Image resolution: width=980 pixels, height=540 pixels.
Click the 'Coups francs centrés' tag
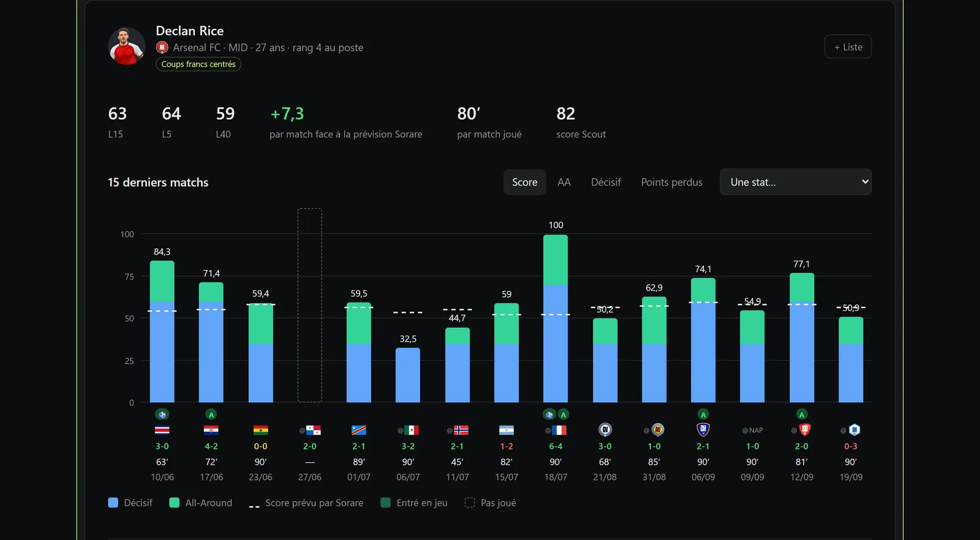198,64
